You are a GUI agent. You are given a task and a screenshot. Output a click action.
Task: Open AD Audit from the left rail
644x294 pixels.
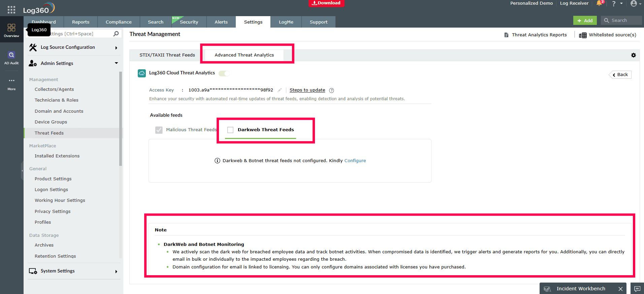tap(11, 58)
